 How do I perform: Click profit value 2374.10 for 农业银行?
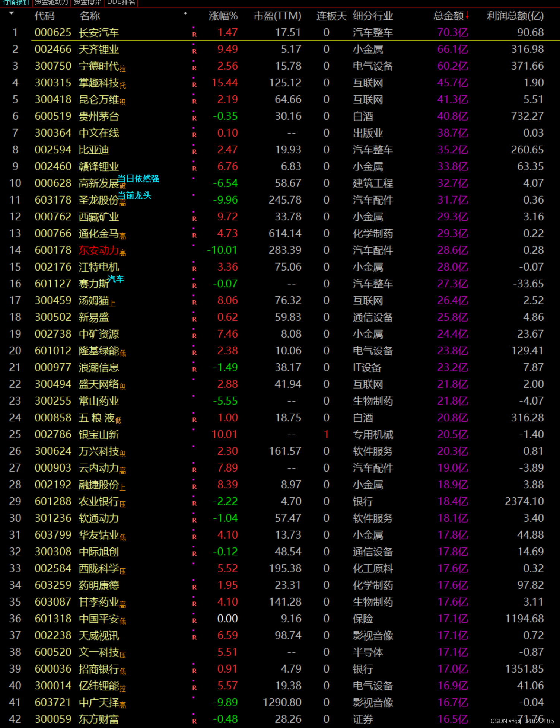pyautogui.click(x=524, y=501)
